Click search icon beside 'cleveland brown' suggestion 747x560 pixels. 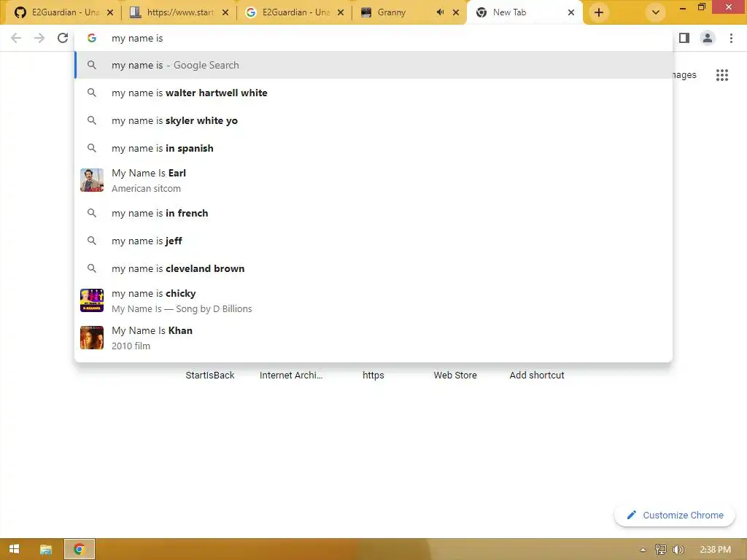(x=91, y=268)
